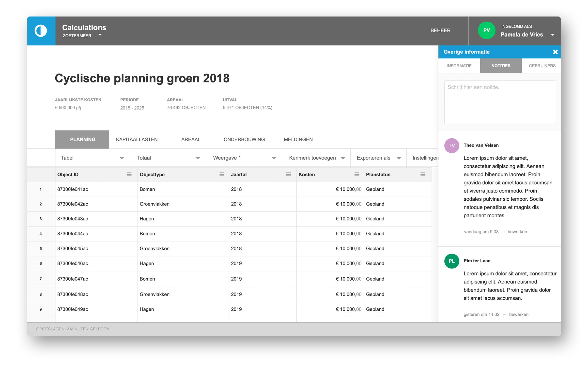Expand the Zoetermeer location dropdown
This screenshot has width=588, height=370.
[x=100, y=35]
